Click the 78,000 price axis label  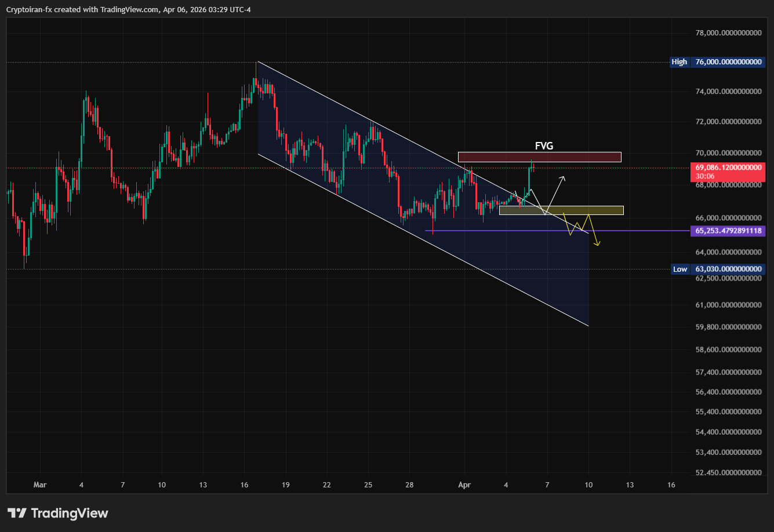727,33
